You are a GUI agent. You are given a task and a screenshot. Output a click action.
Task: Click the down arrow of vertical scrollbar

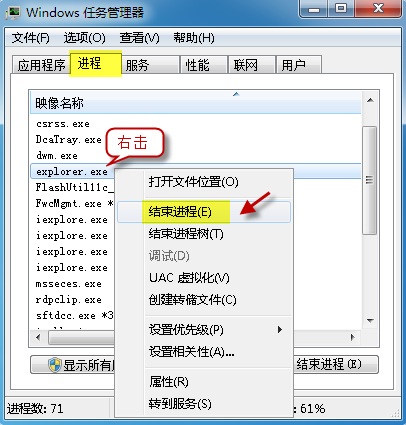click(x=370, y=320)
